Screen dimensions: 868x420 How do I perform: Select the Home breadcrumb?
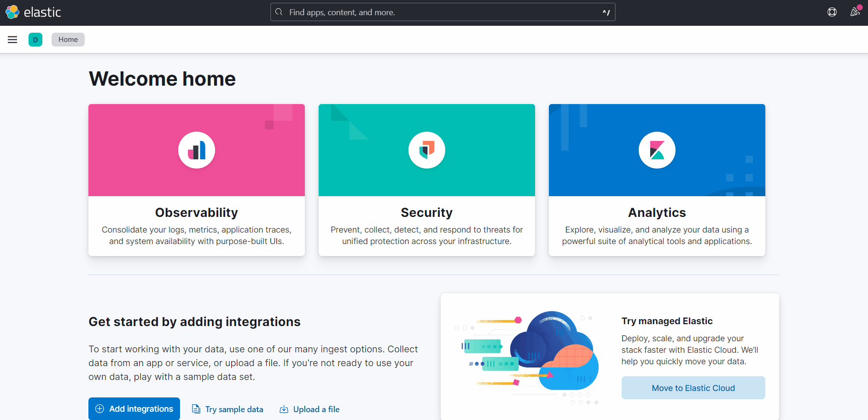click(68, 40)
